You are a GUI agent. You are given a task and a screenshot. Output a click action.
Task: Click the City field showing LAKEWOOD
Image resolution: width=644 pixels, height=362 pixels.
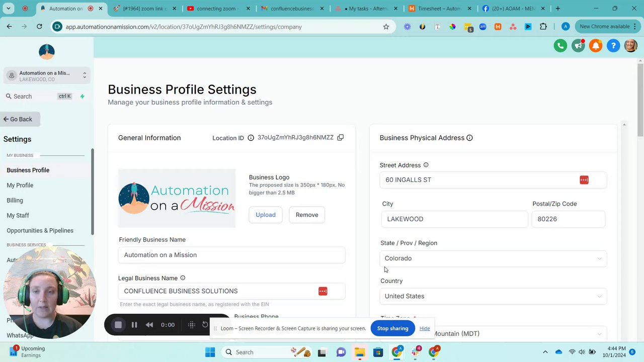pyautogui.click(x=455, y=219)
